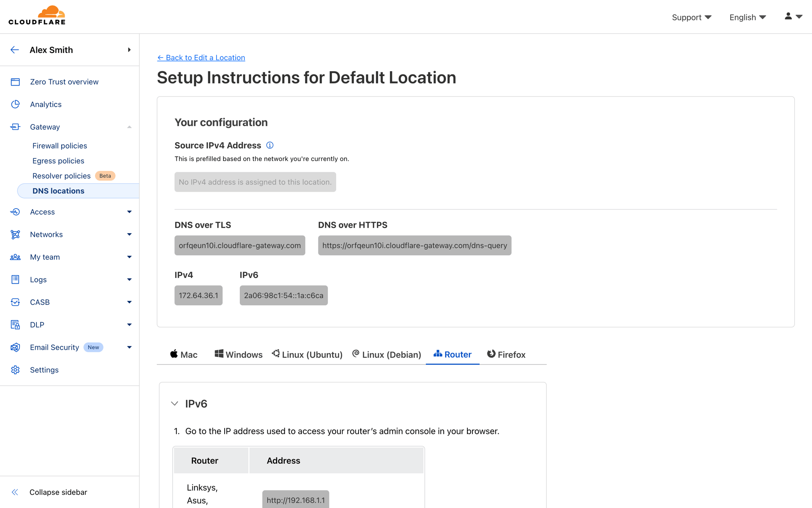The height and width of the screenshot is (508, 812).
Task: Click the Address column header
Action: click(337, 460)
